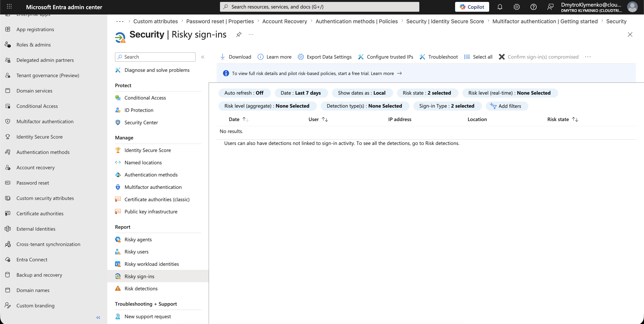The width and height of the screenshot is (644, 324).
Task: Pin the Risky sign-ins blade
Action: 239,34
